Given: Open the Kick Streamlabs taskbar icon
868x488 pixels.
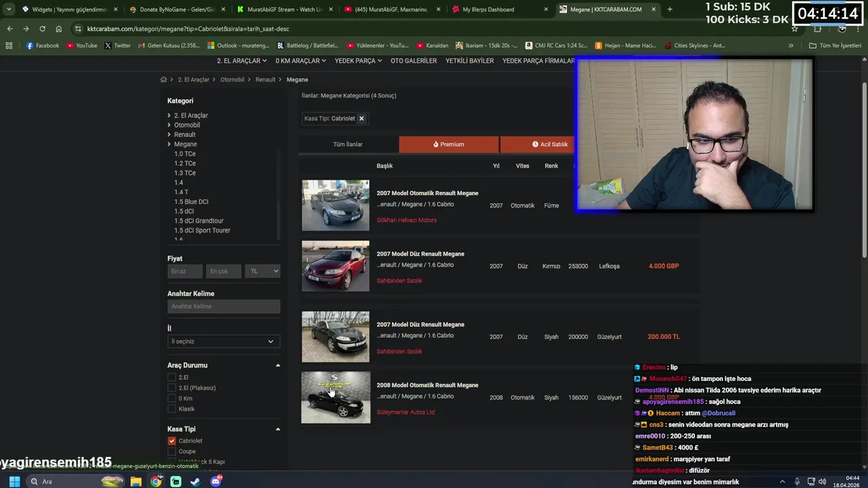Looking at the screenshot, I should (176, 481).
